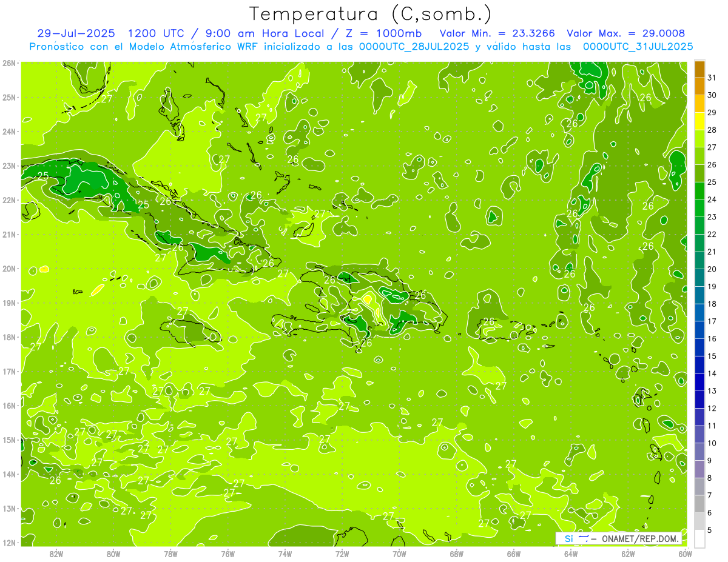Click legend swatch between 29 and 30
Screen dimensions: 728x562
tap(700, 104)
